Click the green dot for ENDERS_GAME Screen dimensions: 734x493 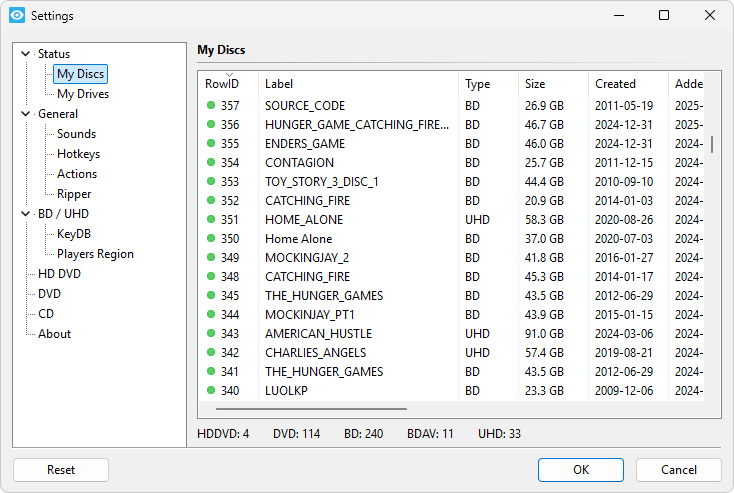(x=211, y=143)
